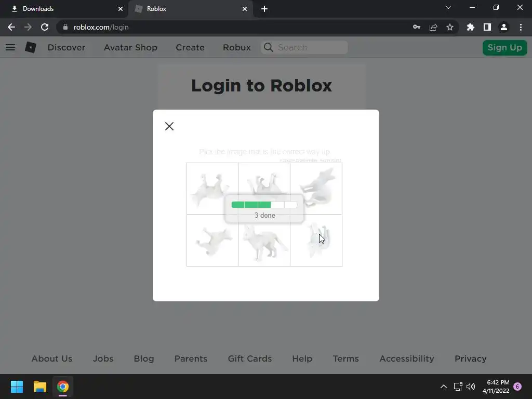Click Chrome's back arrow button
This screenshot has width=532, height=399.
coord(11,27)
